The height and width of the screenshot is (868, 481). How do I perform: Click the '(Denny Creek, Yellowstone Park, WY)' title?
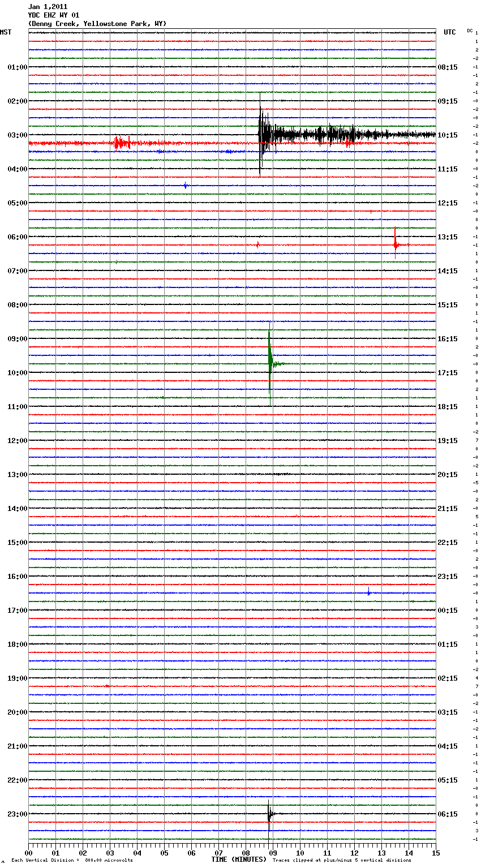tap(97, 24)
